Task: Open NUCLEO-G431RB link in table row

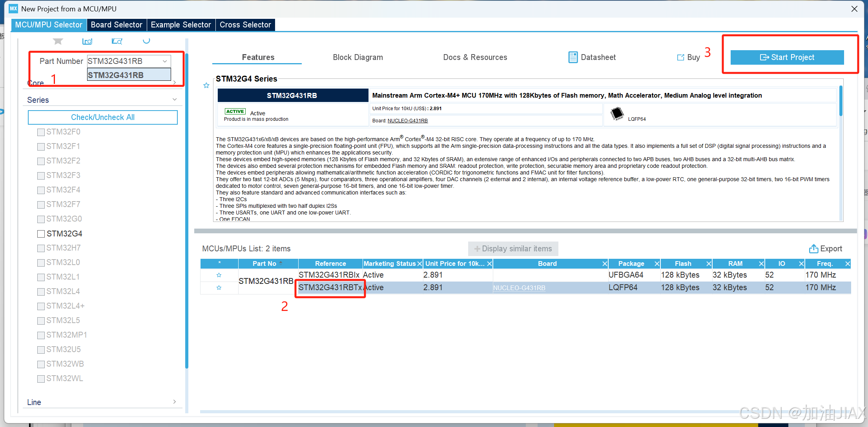Action: pyautogui.click(x=519, y=288)
